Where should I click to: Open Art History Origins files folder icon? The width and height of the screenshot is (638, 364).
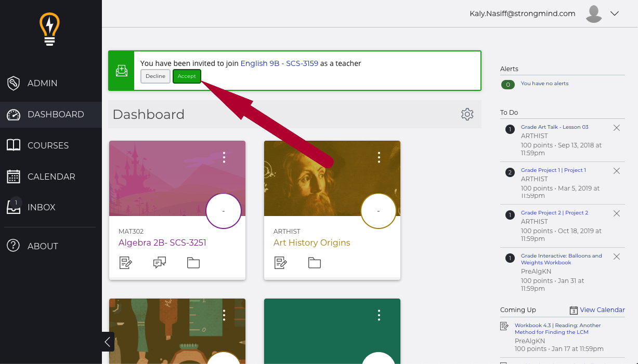[x=315, y=263]
